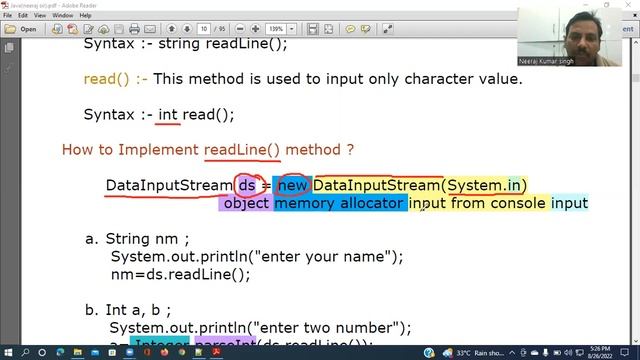Click the Windows Start button

[x=7, y=352]
